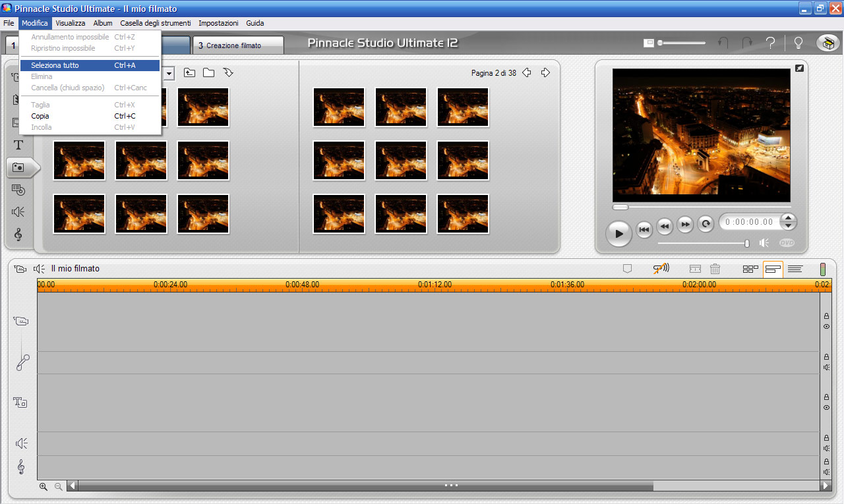Open the Disc Menus album section
The image size is (844, 504).
(18, 190)
